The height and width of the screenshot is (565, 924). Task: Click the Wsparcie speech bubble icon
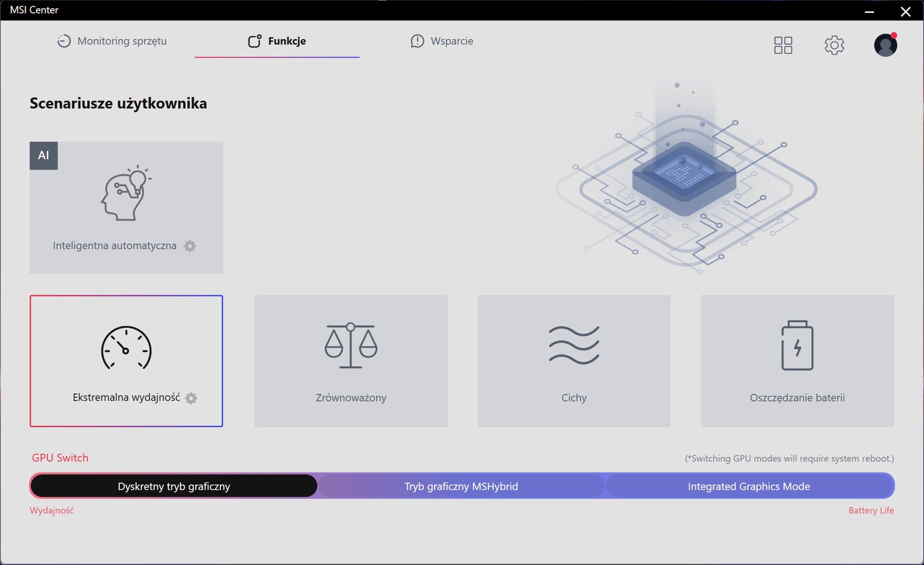point(417,41)
